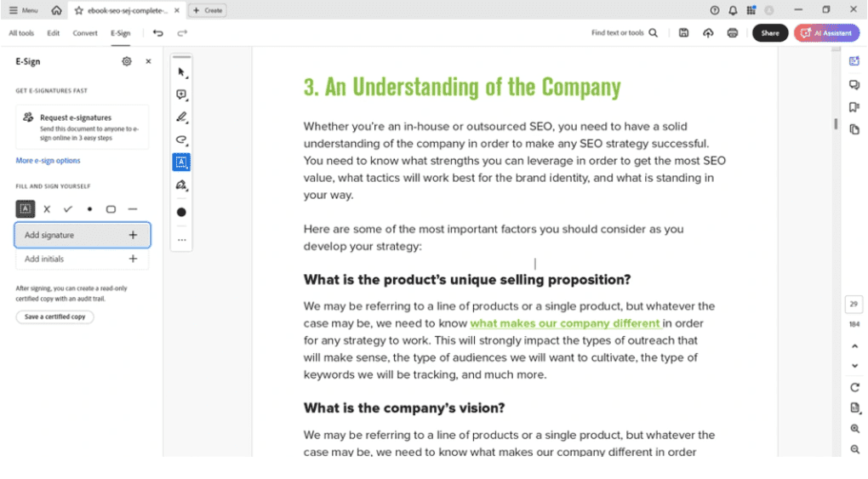Open E-Sign panel settings gear
Viewport: 868px width, 479px height.
pyautogui.click(x=127, y=61)
